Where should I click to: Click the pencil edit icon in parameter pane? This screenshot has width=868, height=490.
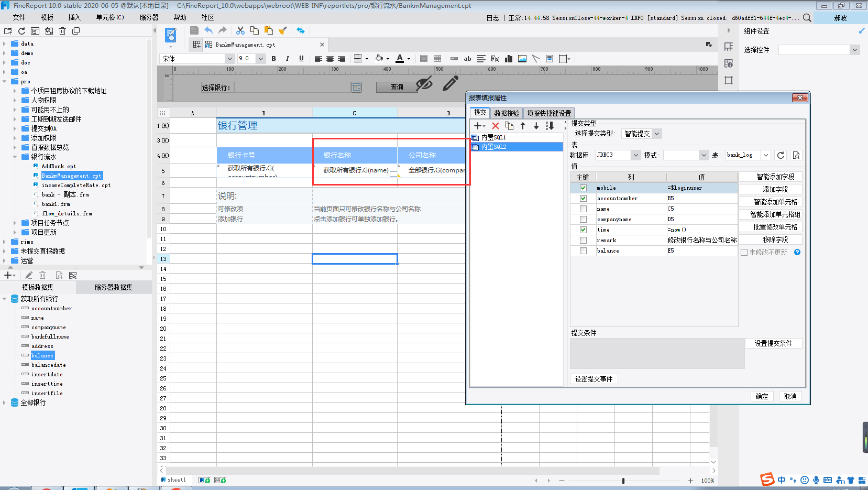(450, 83)
